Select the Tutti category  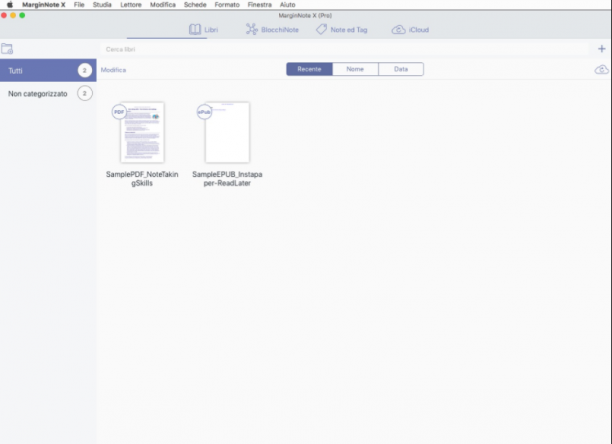click(x=48, y=70)
